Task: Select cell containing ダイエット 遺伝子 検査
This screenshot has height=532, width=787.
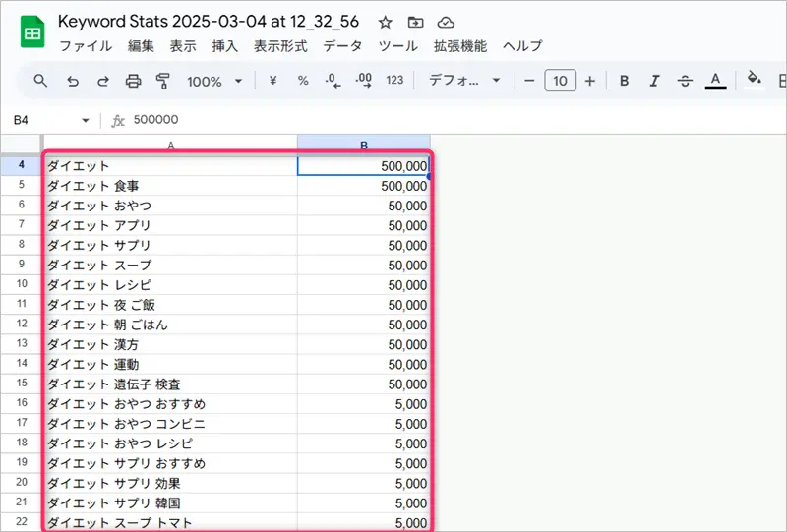Action: pos(170,384)
